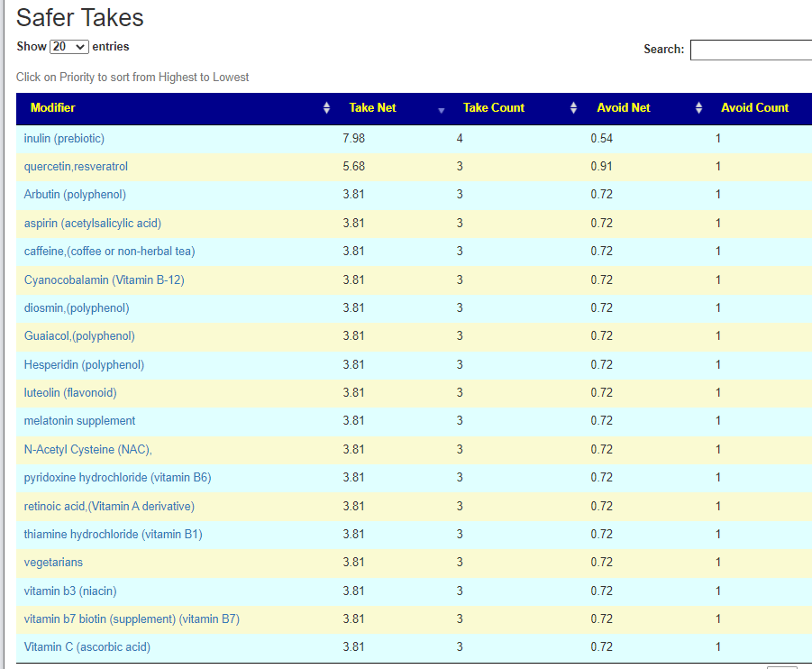Image resolution: width=812 pixels, height=669 pixels.
Task: Open aspirin (acetylsalicylic acid) entry
Action: pyautogui.click(x=93, y=223)
